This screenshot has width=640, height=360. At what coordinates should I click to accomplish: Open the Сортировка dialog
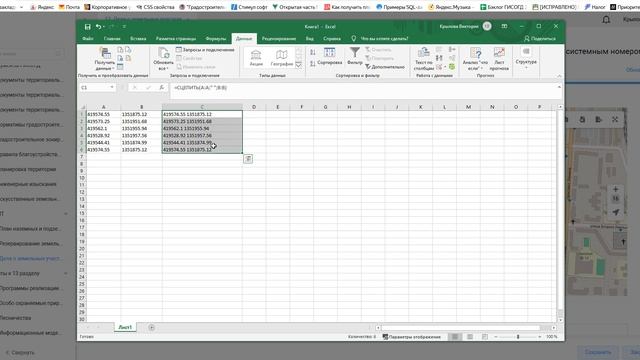329,56
